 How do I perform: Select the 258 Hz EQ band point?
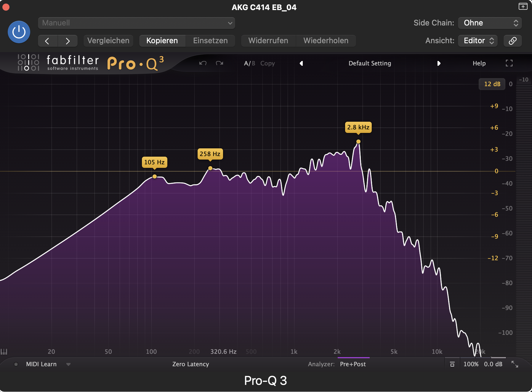210,168
